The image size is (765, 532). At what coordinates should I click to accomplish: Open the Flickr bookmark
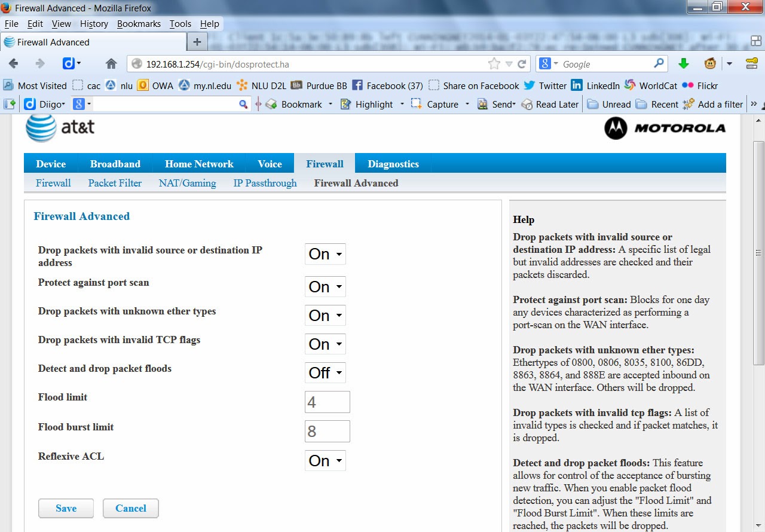click(x=700, y=85)
